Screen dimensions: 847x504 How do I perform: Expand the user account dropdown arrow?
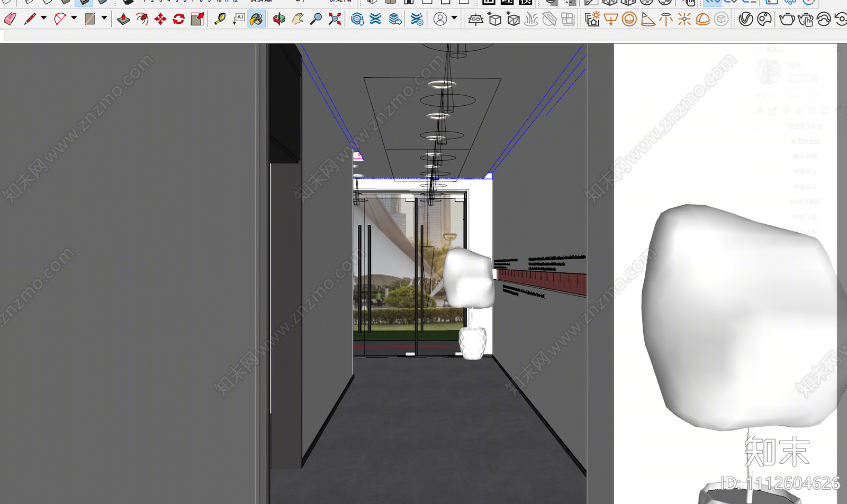[454, 19]
